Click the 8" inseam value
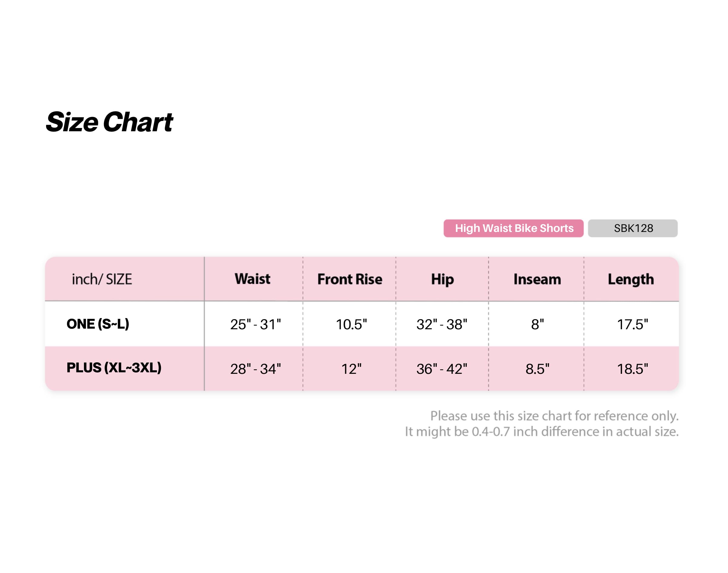This screenshot has height=573, width=728. coord(537,324)
